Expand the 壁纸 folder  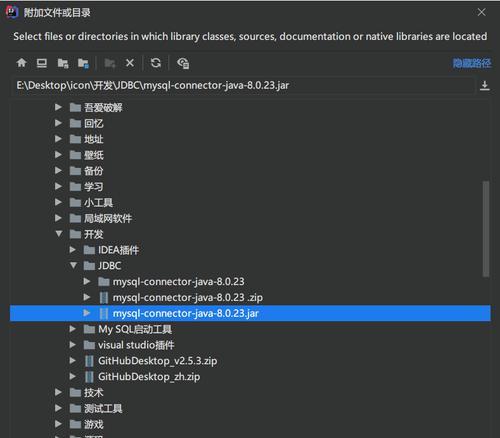tap(58, 155)
